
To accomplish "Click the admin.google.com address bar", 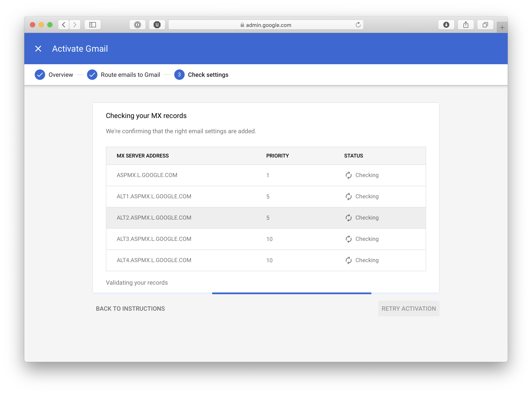I will click(x=266, y=25).
